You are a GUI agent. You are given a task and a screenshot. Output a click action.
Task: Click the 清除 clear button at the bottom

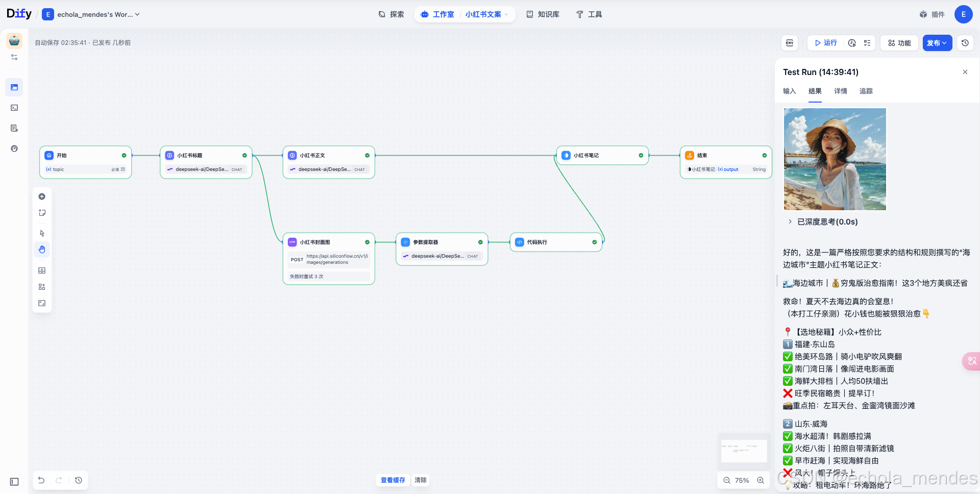(420, 480)
